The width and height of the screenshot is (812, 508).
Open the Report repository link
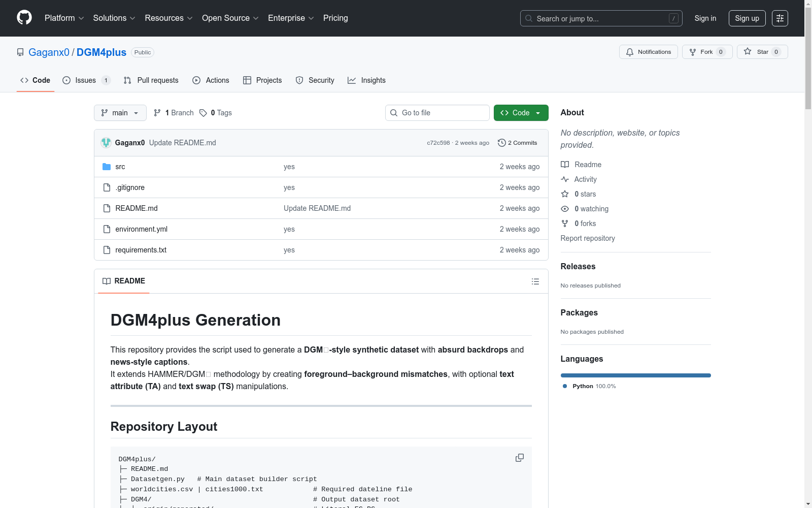(x=587, y=238)
